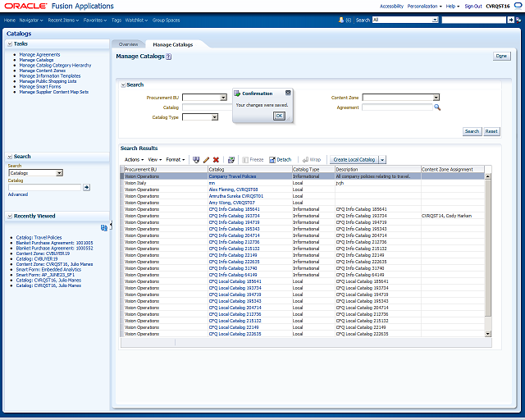This screenshot has height=420, width=525.
Task: Select the Vision Italy row
Action: click(303, 183)
